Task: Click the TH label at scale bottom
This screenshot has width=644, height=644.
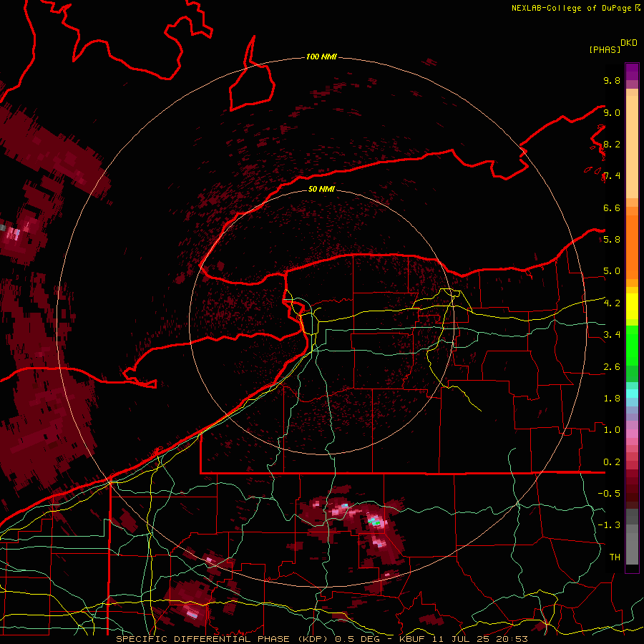Action: point(615,557)
